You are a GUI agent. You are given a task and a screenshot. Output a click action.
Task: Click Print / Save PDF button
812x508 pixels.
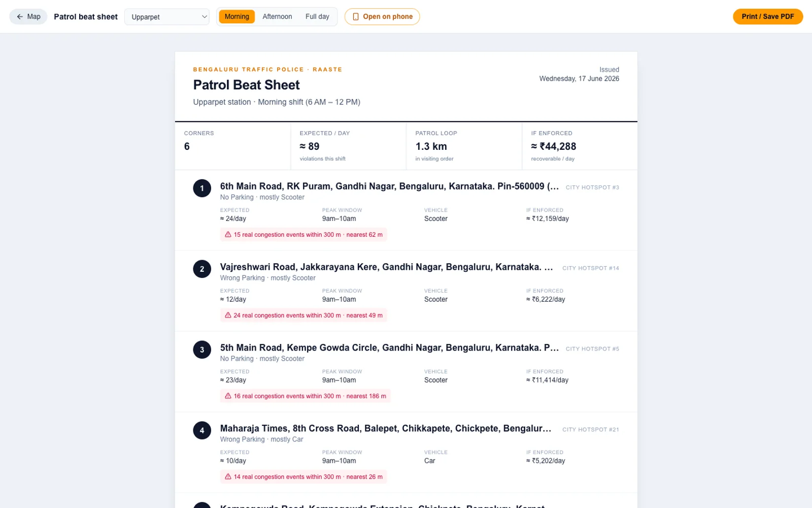coord(768,17)
